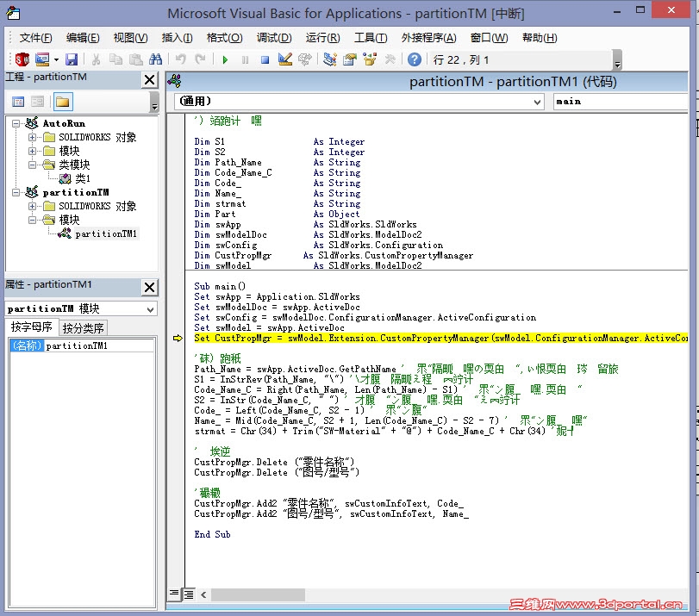
Task: Switch to Full Module View button in the code pane
Action: [189, 594]
